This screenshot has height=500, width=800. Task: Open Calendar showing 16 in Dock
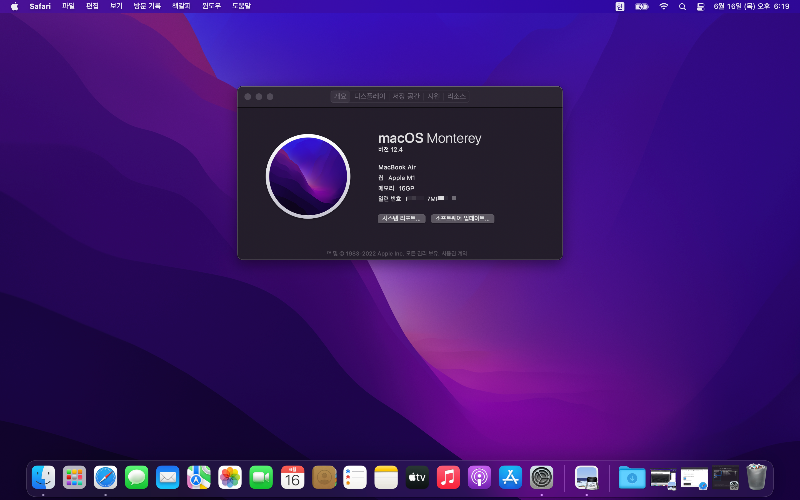tap(292, 478)
